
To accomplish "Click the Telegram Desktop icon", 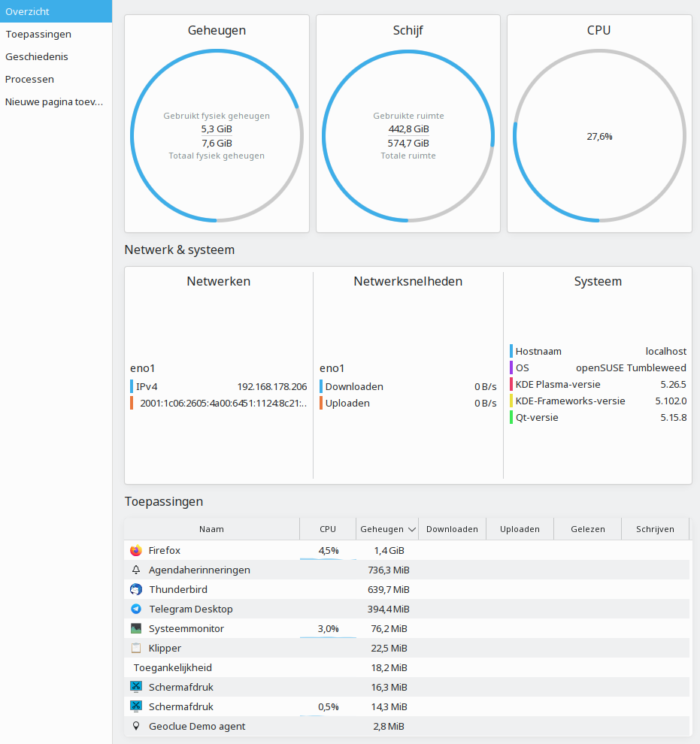I will click(x=136, y=609).
